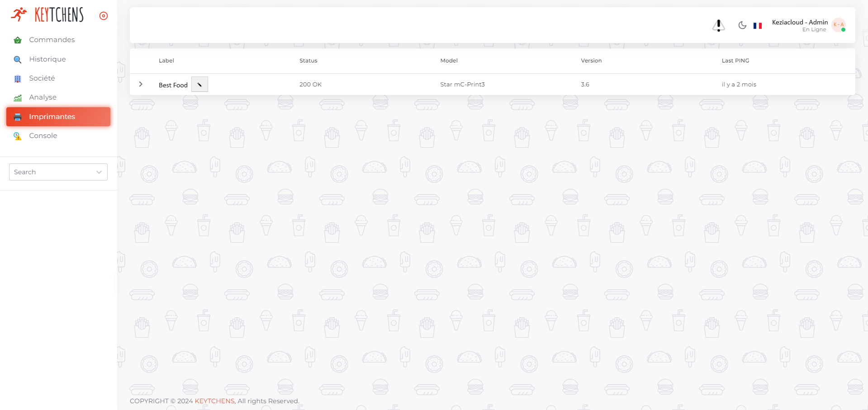Click the Keziacloud - Admin username

800,22
